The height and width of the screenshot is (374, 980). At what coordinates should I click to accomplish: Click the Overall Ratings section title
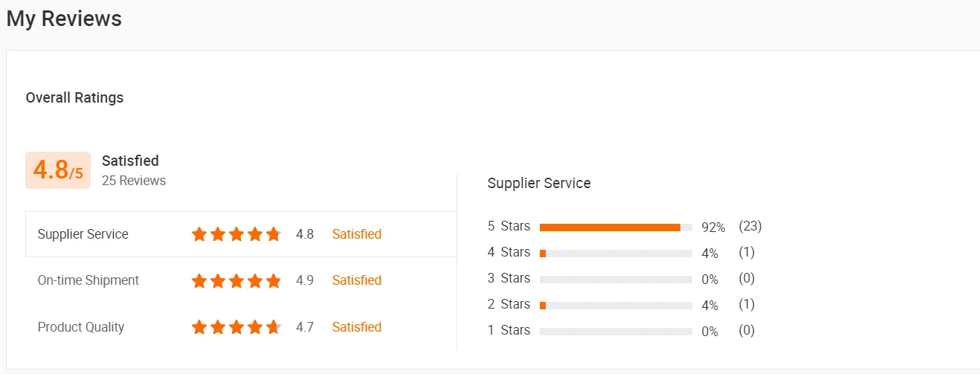74,97
